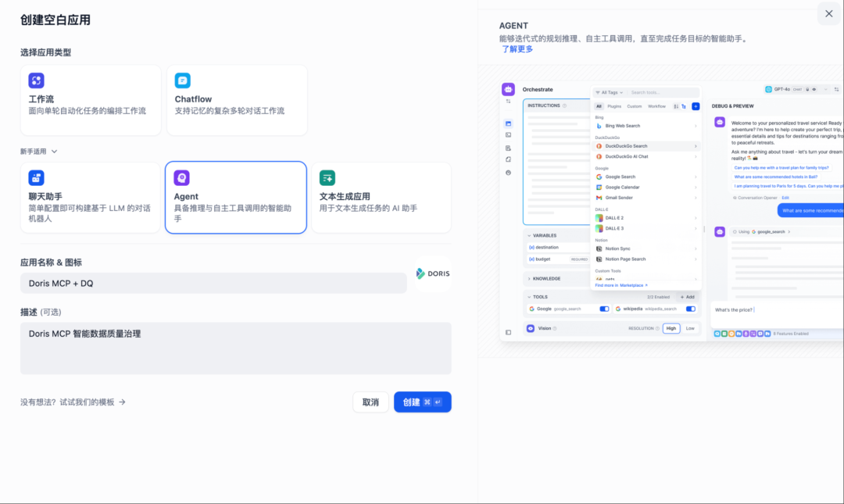The width and height of the screenshot is (844, 504).
Task: Click the blue 创建 button
Action: click(423, 402)
